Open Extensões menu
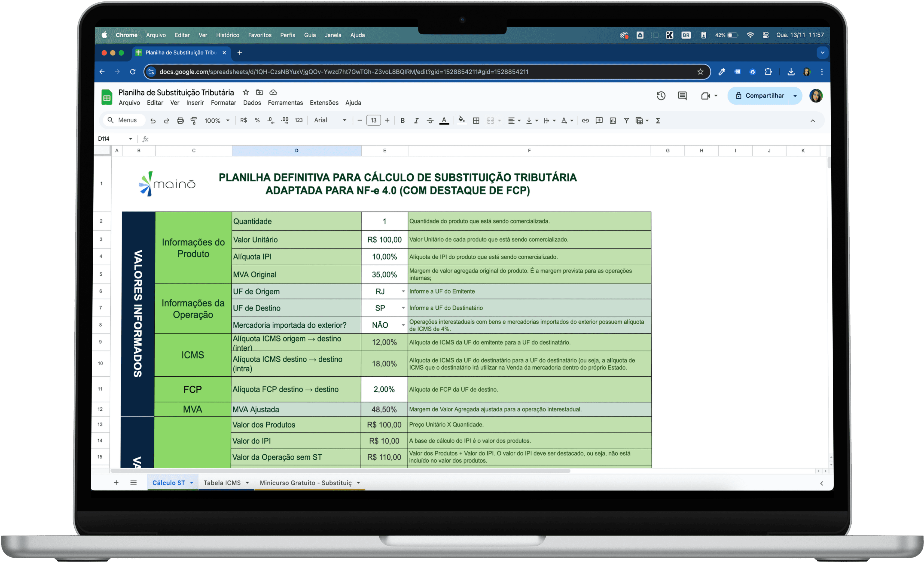 click(324, 103)
